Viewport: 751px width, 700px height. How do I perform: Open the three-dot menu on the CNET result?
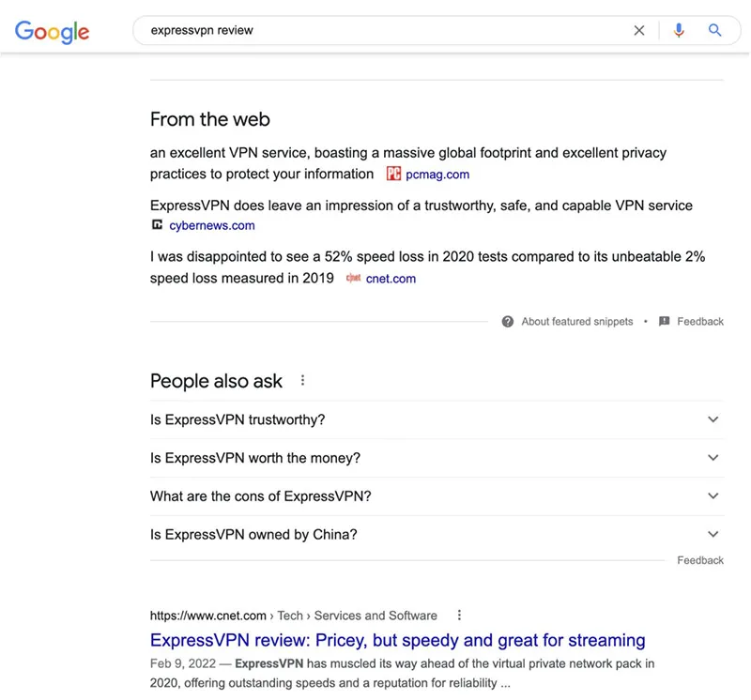pos(459,615)
